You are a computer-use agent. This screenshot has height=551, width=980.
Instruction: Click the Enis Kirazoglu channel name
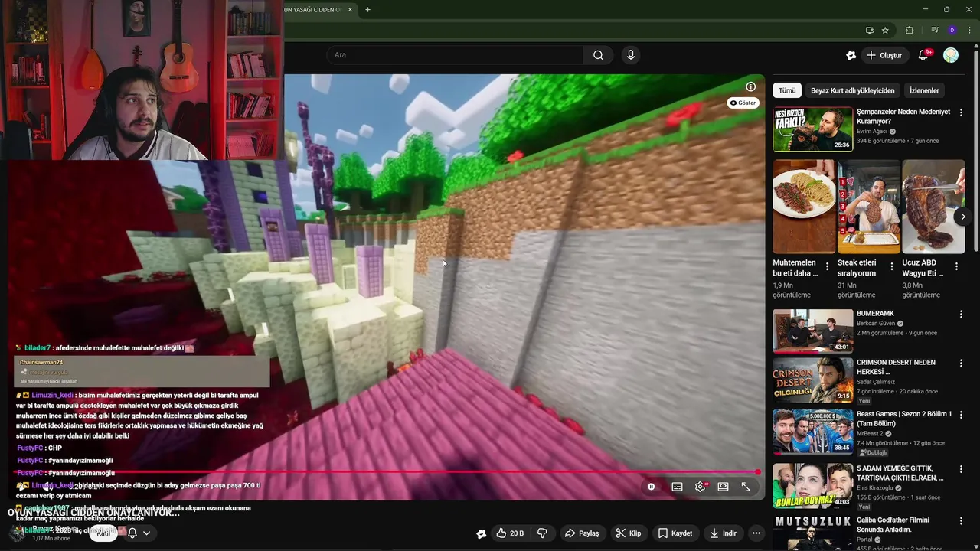(x=877, y=487)
